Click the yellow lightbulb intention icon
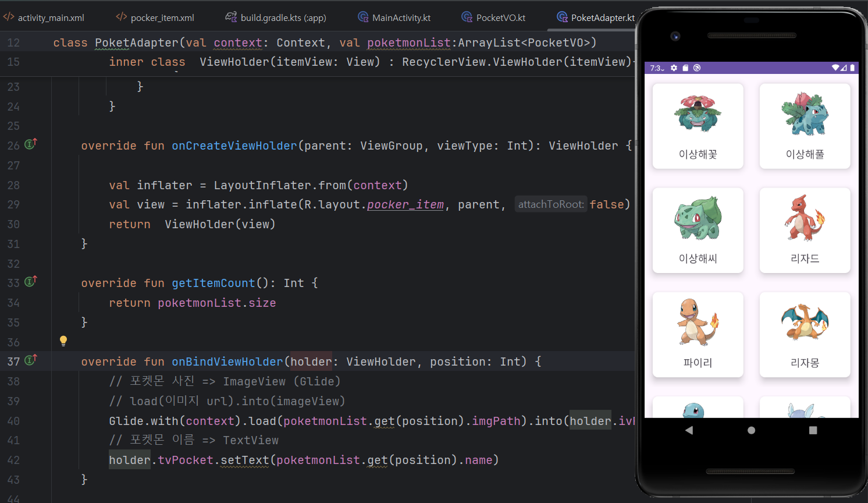Image resolution: width=868 pixels, height=503 pixels. 63,341
